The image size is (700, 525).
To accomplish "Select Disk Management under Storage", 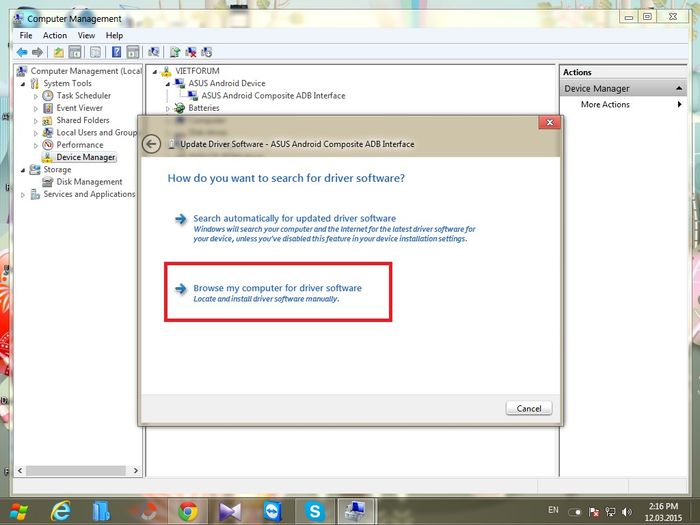I will pyautogui.click(x=89, y=182).
